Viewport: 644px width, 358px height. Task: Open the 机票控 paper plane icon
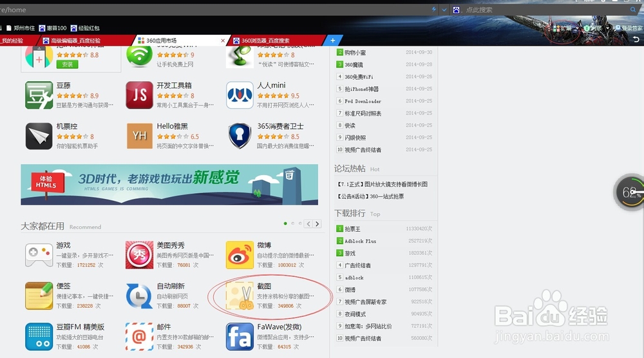tap(39, 136)
